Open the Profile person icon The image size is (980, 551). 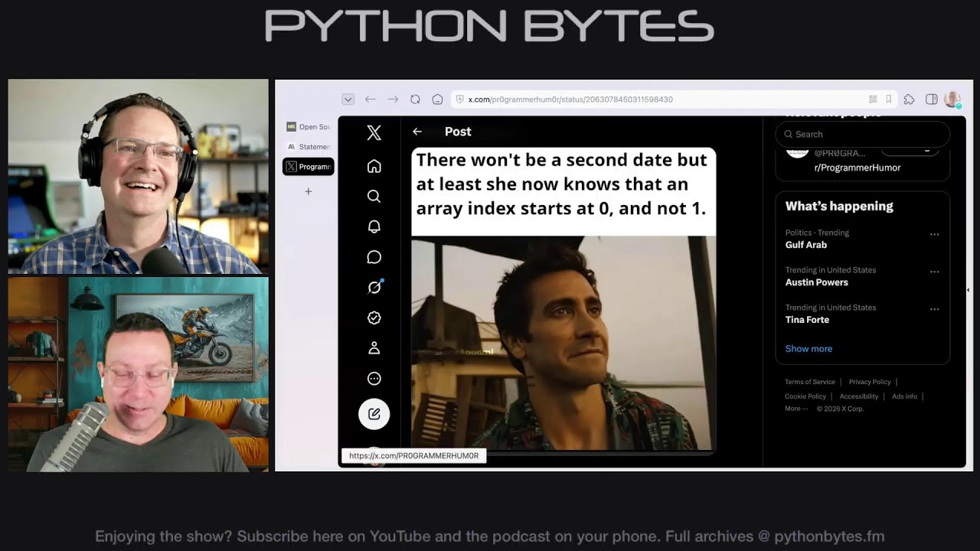[x=374, y=348]
